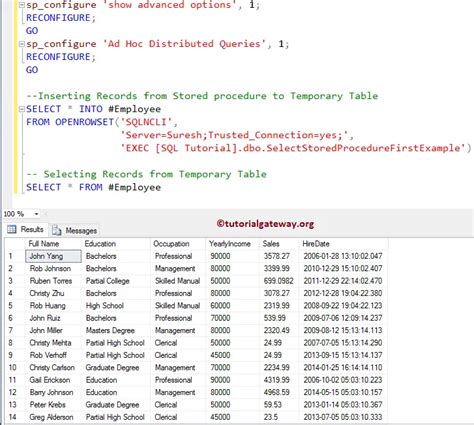The width and height of the screenshot is (474, 425).
Task: Collapse the 'Ad Hoc Distributed Queries' block
Action: point(22,44)
